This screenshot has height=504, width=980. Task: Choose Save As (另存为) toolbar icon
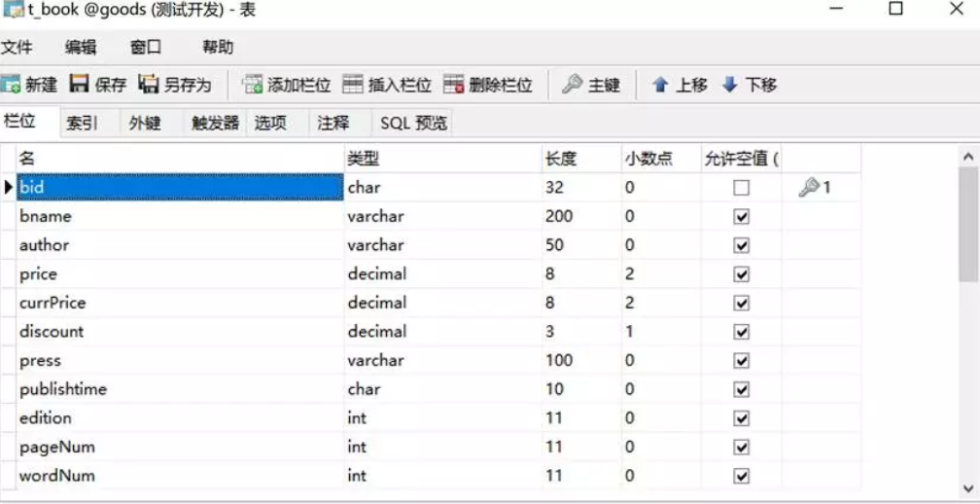[148, 84]
